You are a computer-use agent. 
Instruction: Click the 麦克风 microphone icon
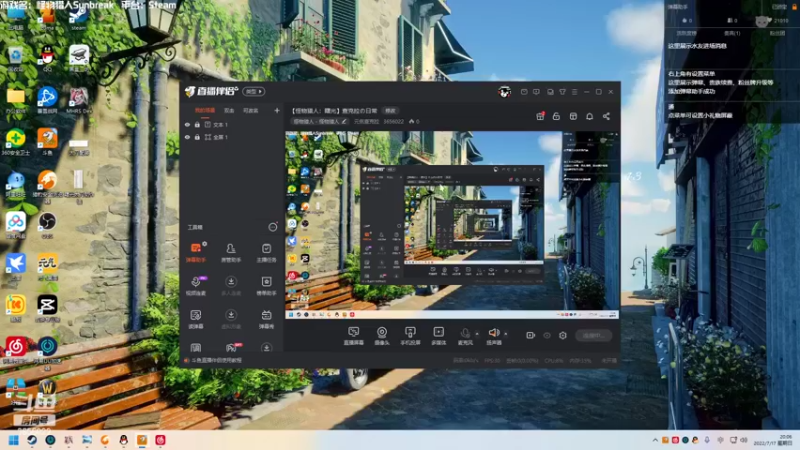pyautogui.click(x=465, y=334)
